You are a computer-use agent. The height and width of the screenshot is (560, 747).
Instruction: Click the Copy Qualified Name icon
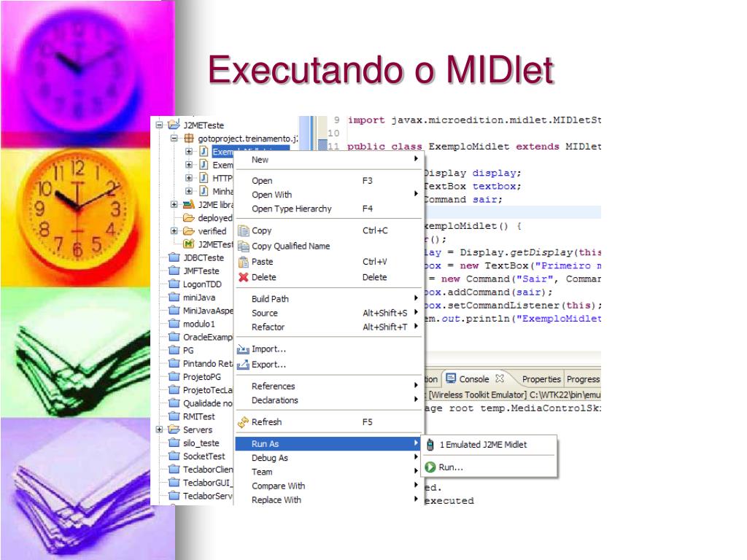(x=244, y=246)
